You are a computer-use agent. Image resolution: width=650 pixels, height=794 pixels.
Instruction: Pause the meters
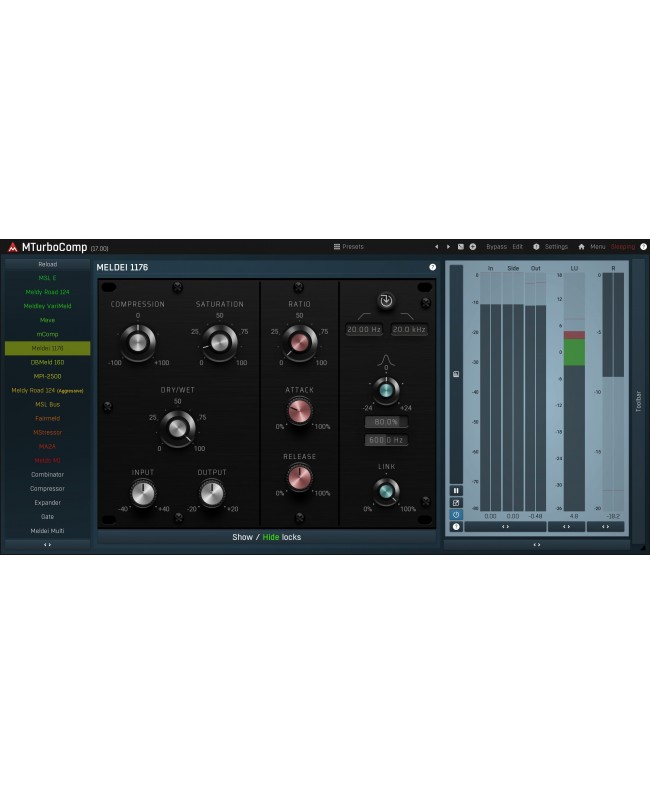[x=456, y=491]
